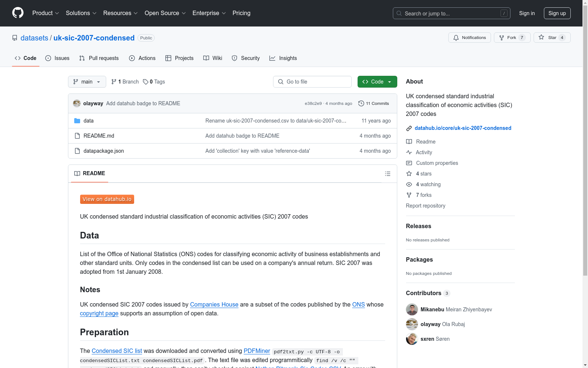Image resolution: width=588 pixels, height=368 pixels.
Task: Click the tag icon next to Tags
Action: click(x=146, y=82)
